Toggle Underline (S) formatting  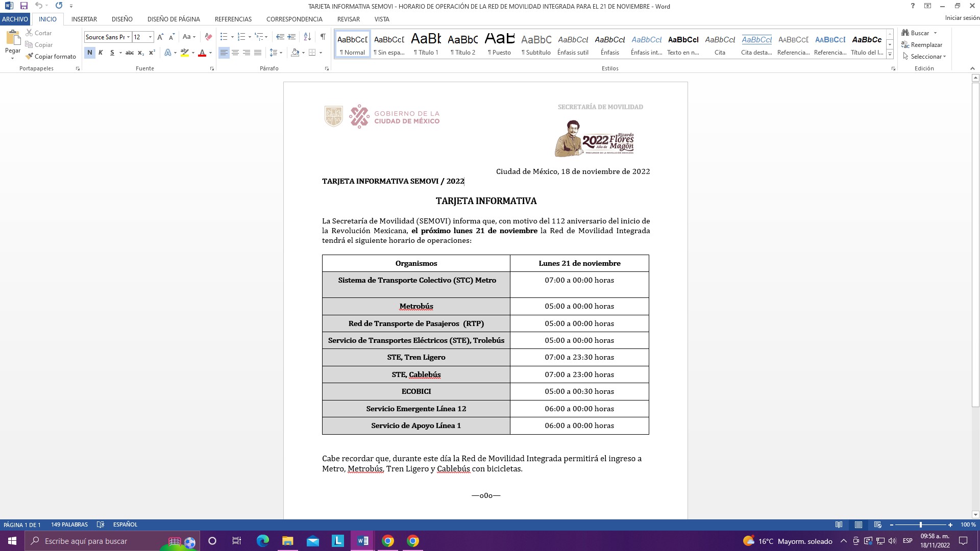(112, 53)
